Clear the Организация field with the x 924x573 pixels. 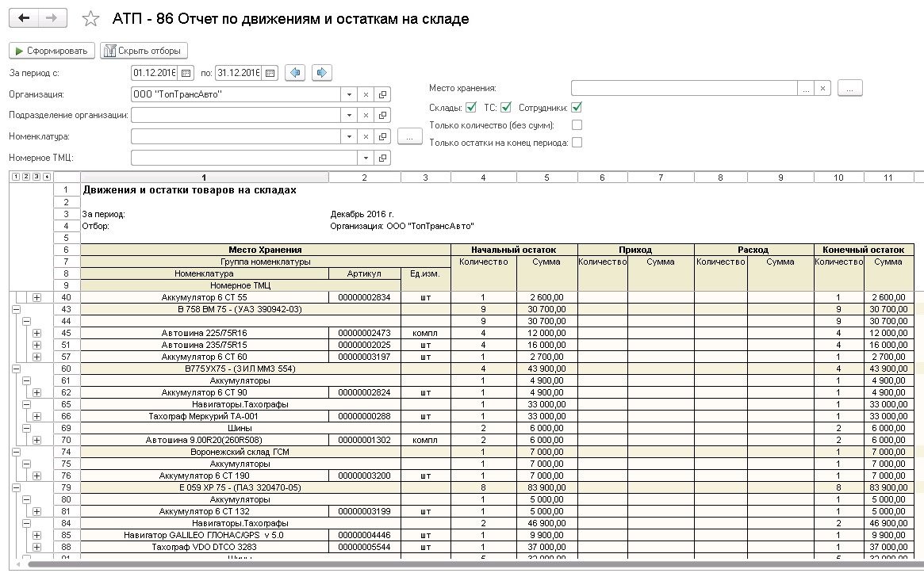point(366,94)
